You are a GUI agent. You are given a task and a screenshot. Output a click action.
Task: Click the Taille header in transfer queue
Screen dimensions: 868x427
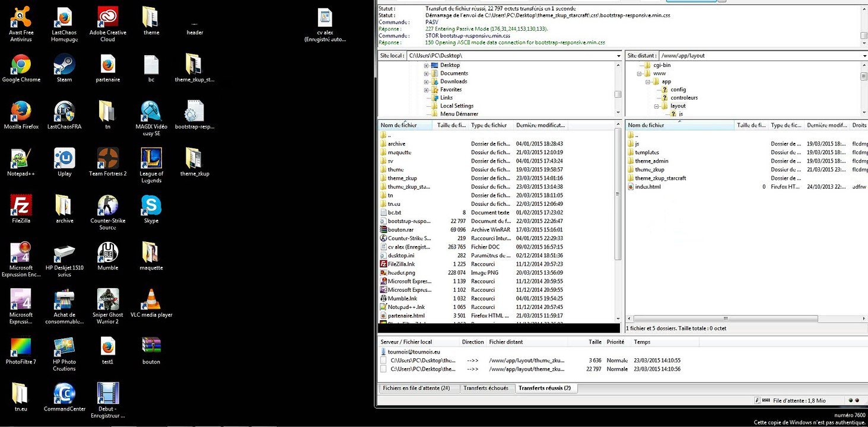[594, 342]
